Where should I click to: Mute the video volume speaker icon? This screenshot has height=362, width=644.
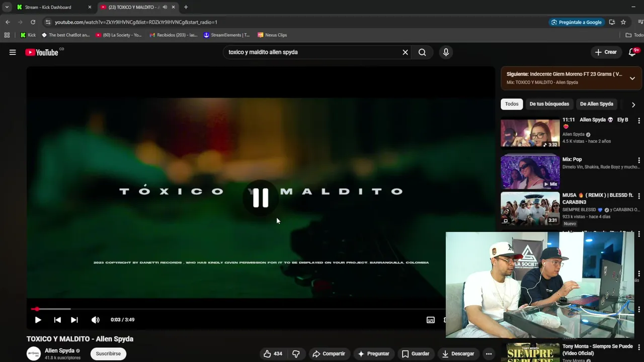pos(96,320)
